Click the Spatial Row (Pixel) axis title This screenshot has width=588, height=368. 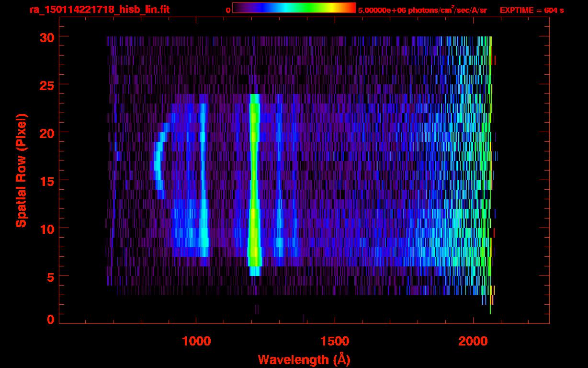(x=21, y=170)
